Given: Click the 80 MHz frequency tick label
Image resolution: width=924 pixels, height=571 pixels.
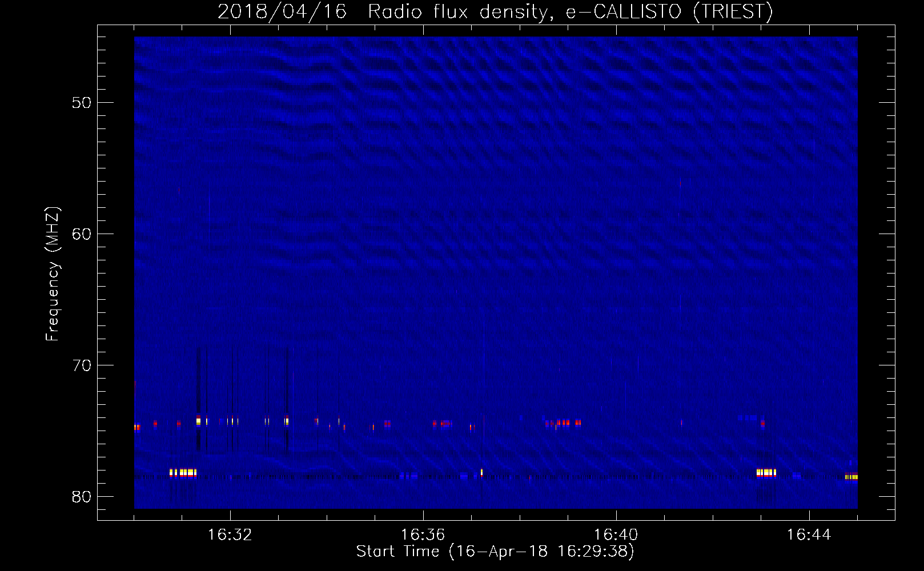Looking at the screenshot, I should [x=82, y=497].
